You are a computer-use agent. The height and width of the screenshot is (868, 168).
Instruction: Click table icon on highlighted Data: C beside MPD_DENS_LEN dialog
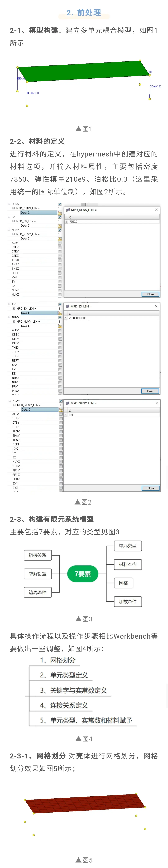tap(60, 213)
